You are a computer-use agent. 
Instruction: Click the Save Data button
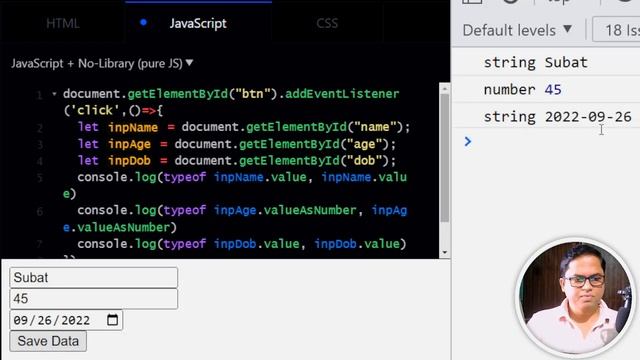[x=48, y=341]
